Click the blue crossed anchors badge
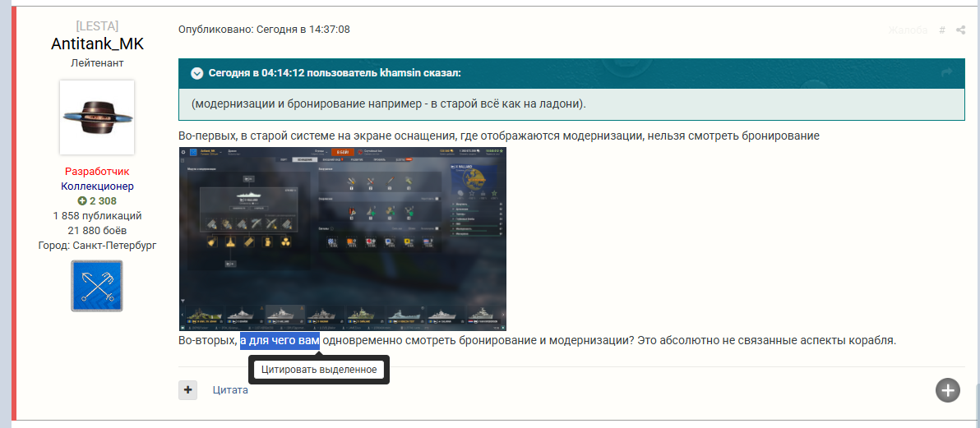The height and width of the screenshot is (428, 980). point(97,286)
